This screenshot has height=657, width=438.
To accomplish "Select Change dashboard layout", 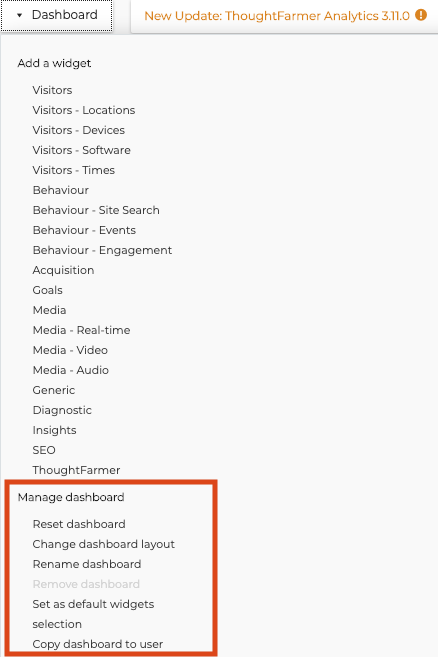I will coord(104,544).
